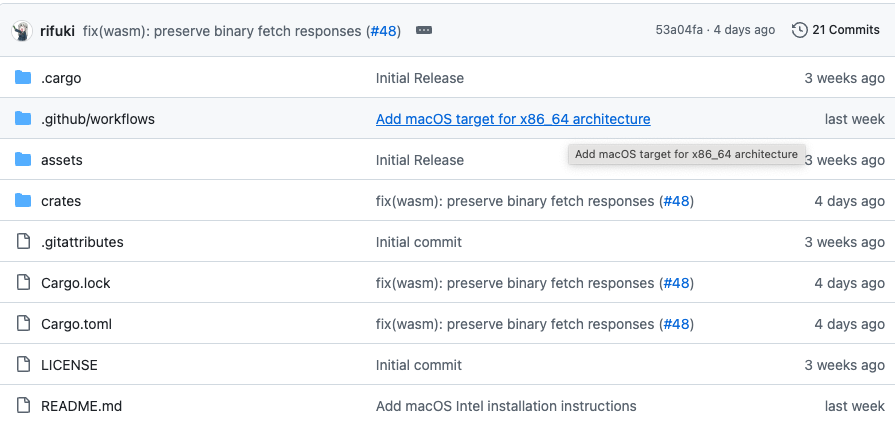Click the commit history clock icon
The image size is (895, 422).
(x=800, y=30)
